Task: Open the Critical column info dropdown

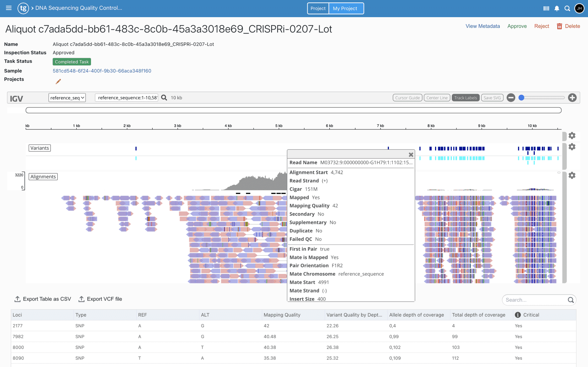Action: (x=518, y=315)
